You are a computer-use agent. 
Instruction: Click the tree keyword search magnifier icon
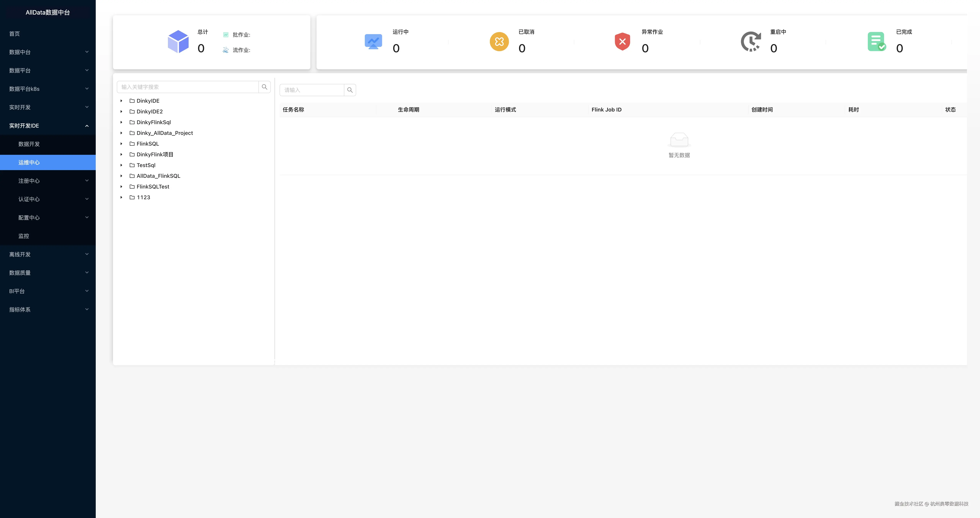click(264, 87)
